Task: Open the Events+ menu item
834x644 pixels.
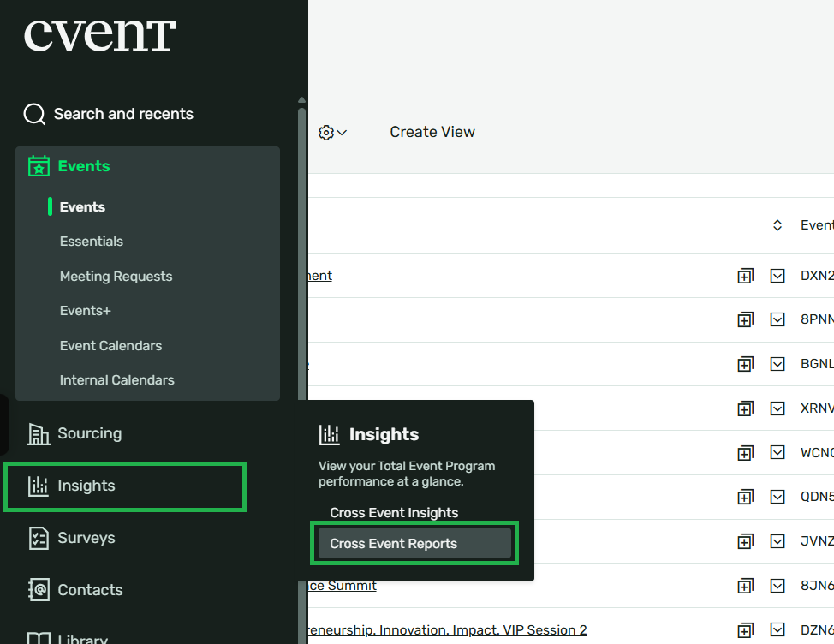Action: pos(85,311)
